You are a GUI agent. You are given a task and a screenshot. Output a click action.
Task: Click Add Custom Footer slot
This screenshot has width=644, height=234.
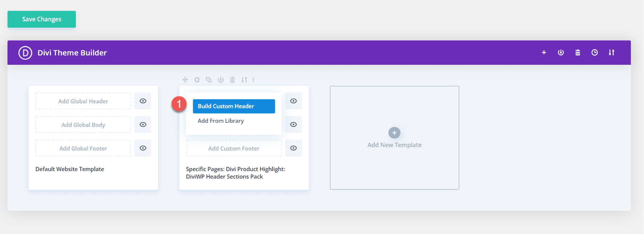(234, 148)
